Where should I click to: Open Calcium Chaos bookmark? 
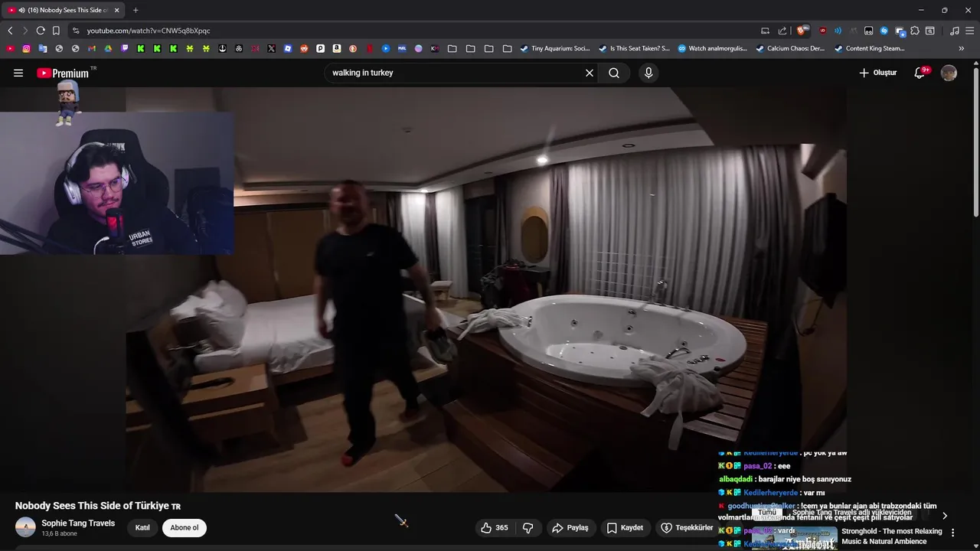(790, 48)
